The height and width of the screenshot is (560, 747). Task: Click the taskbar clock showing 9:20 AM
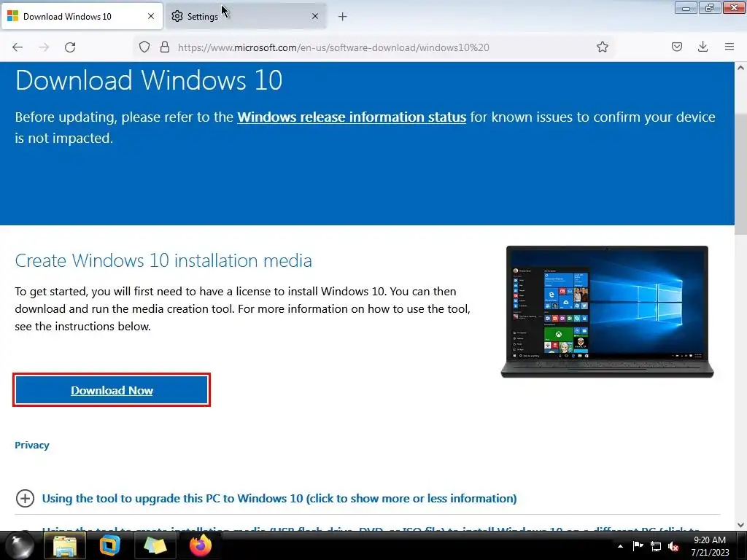(710, 546)
